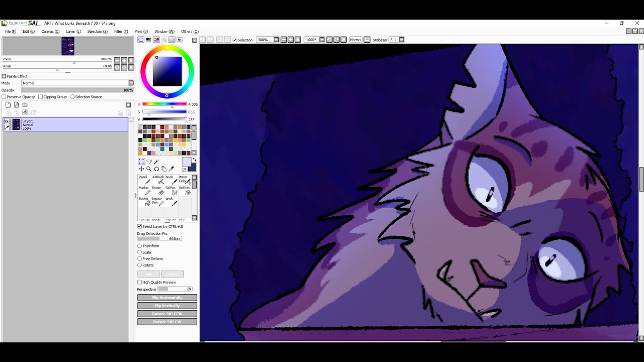Clear the layer with the clear-layer icon

coord(25,113)
